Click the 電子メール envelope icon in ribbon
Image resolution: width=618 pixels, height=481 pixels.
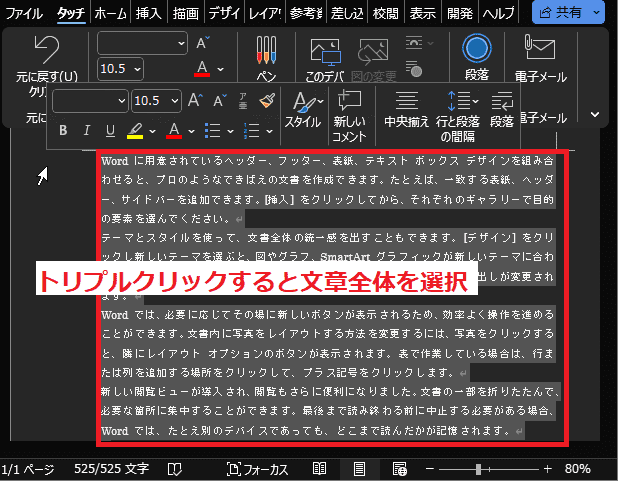[x=540, y=50]
